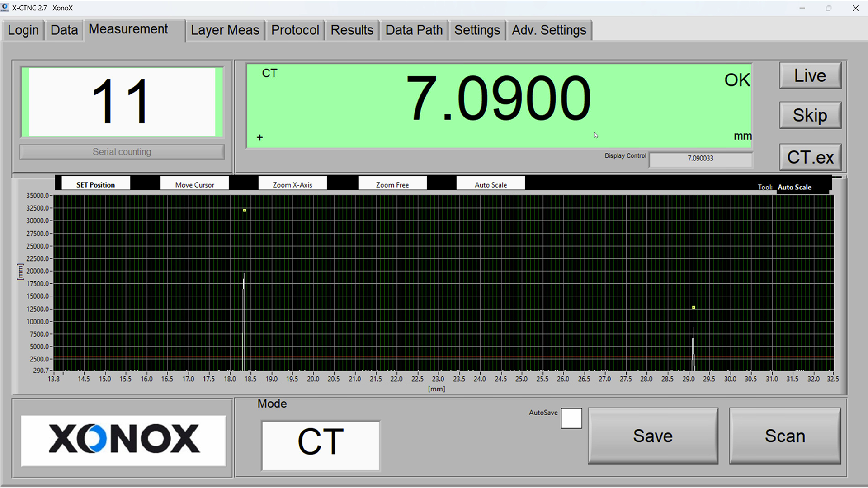Image resolution: width=868 pixels, height=488 pixels.
Task: Switch to the Layer Meas tab
Action: [x=225, y=30]
